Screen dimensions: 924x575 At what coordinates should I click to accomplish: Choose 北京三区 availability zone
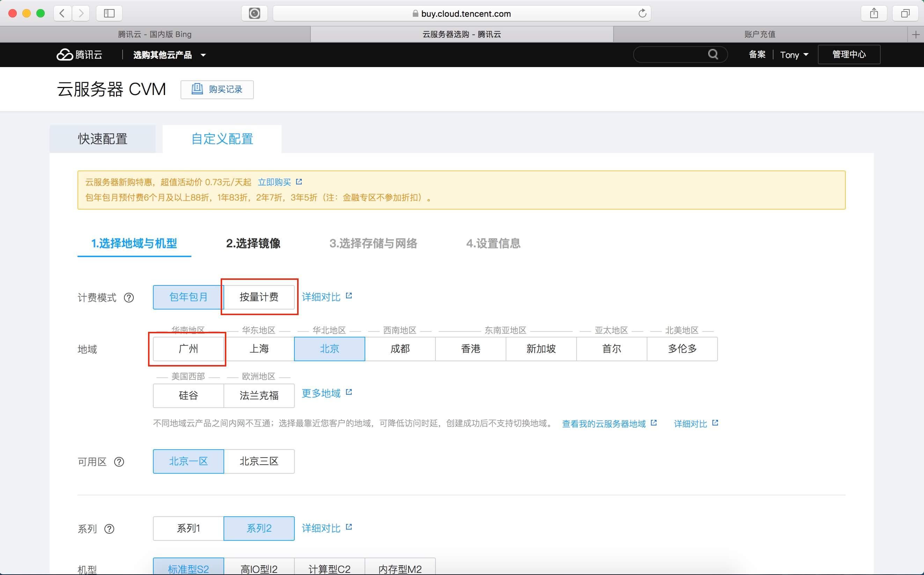pyautogui.click(x=259, y=461)
